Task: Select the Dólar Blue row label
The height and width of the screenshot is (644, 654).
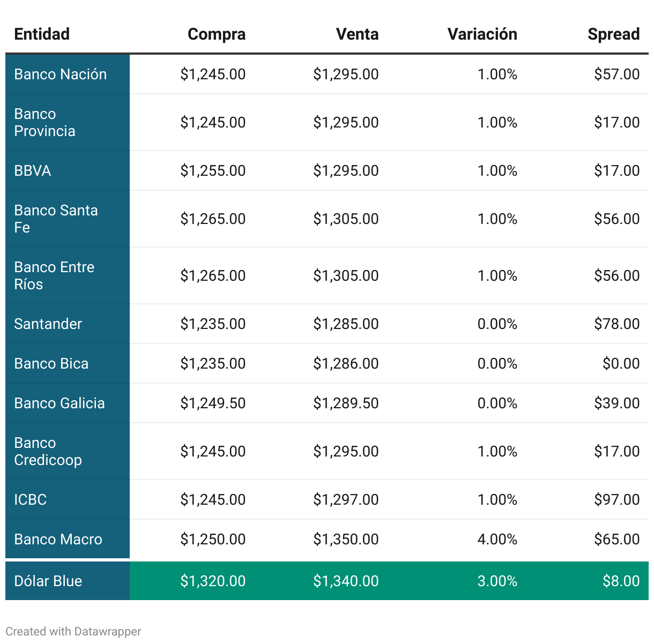Action: [x=48, y=581]
